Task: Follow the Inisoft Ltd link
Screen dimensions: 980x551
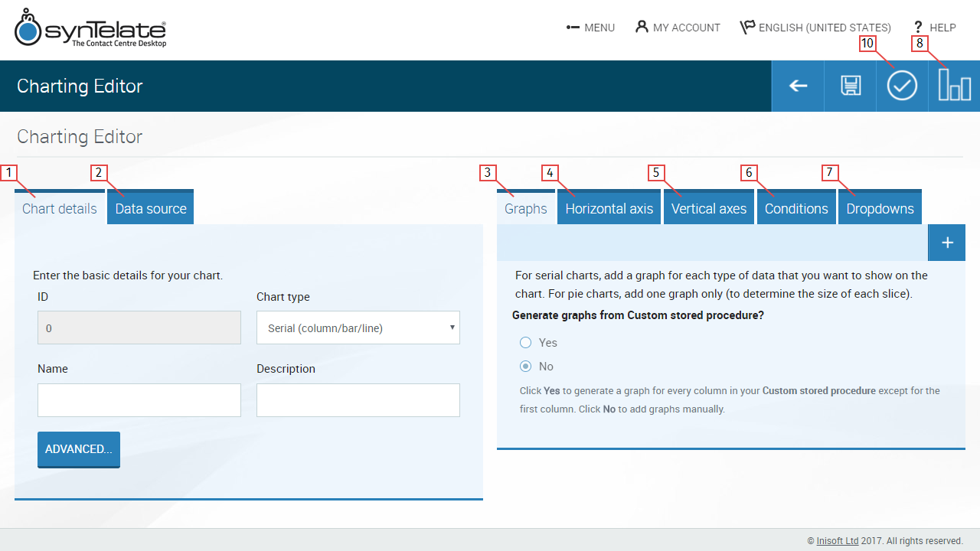Action: click(837, 540)
